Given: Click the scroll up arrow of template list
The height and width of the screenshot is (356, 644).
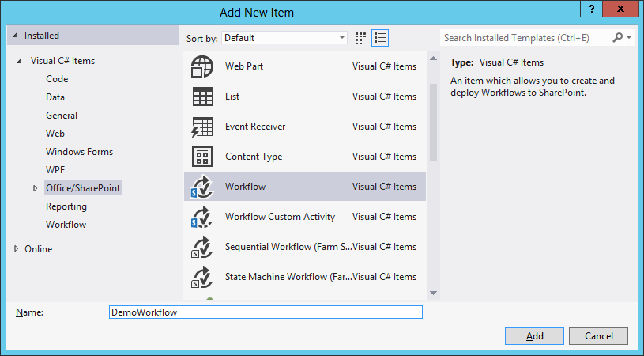Looking at the screenshot, I should [433, 59].
